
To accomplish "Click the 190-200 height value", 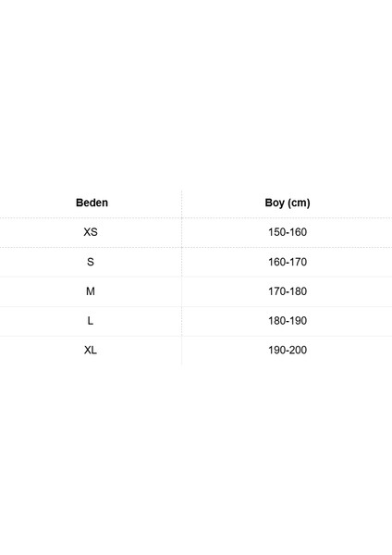I will point(288,350).
